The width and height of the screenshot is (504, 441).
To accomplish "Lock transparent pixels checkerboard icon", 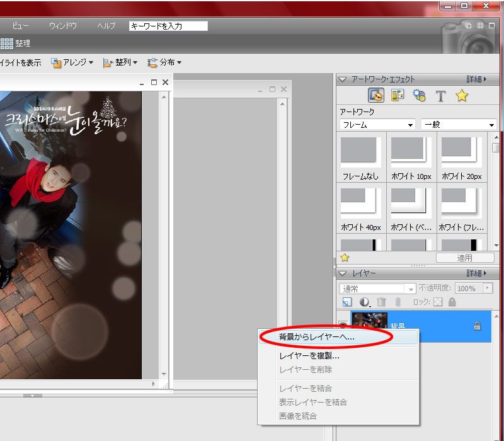I will click(438, 302).
